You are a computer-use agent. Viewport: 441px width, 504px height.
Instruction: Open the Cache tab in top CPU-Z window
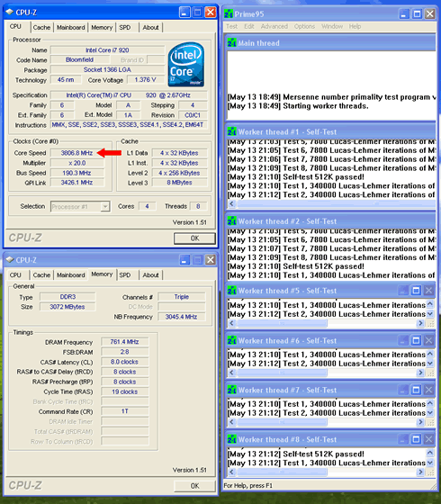(x=41, y=28)
